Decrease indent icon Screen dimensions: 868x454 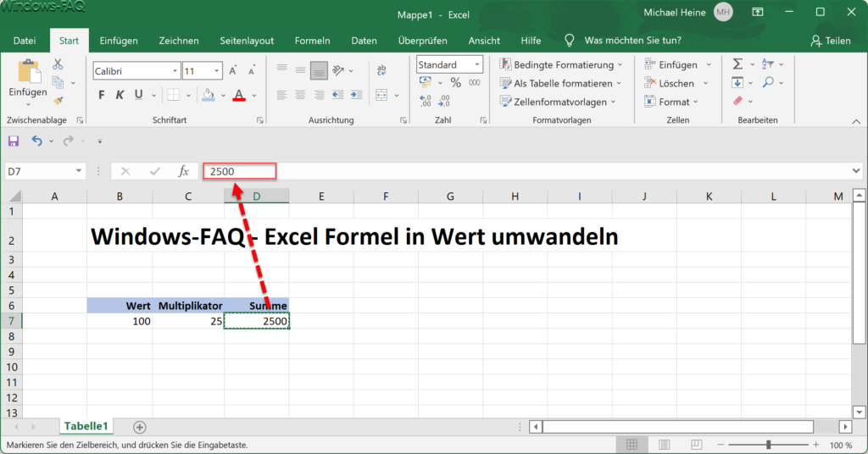coord(337,95)
